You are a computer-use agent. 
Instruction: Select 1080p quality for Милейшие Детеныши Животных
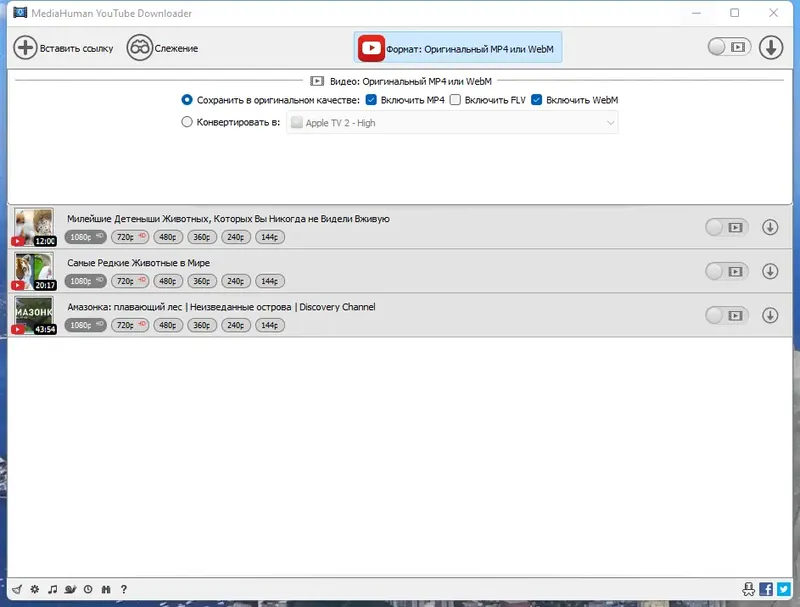(86, 237)
